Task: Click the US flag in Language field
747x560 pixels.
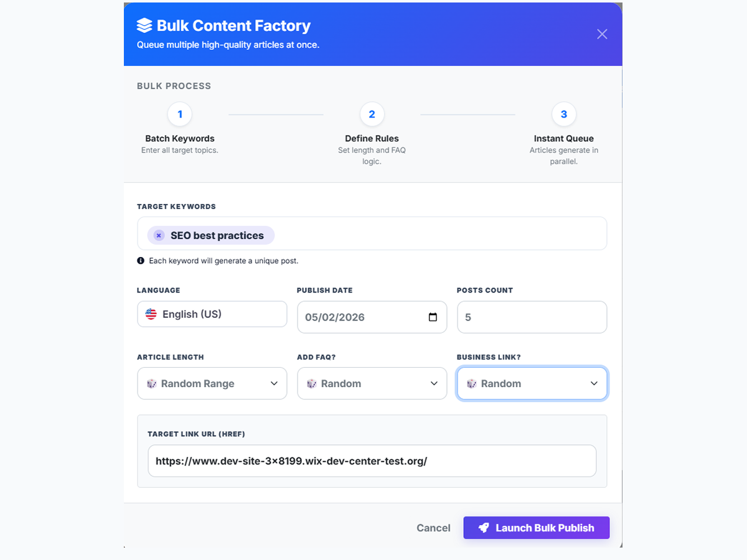Action: (x=151, y=314)
